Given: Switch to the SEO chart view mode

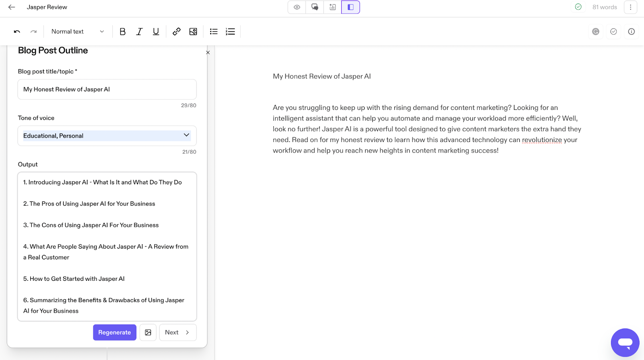Looking at the screenshot, I should pos(332,7).
